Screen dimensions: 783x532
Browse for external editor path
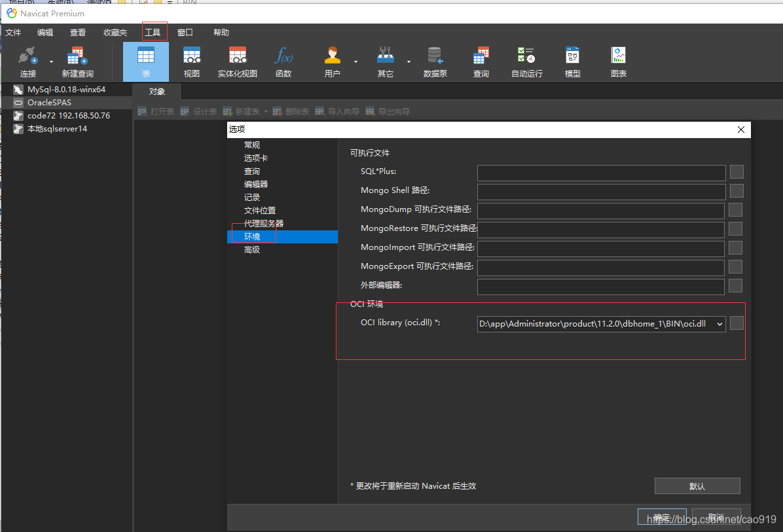(x=735, y=285)
